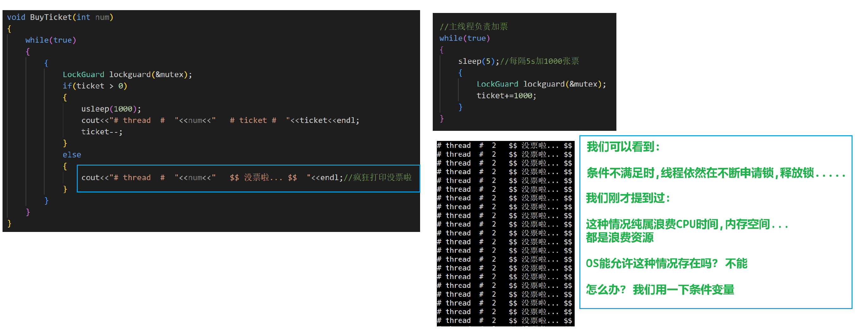The height and width of the screenshot is (334, 868).
Task: Click the note "都是浪费资源"
Action: point(619,238)
